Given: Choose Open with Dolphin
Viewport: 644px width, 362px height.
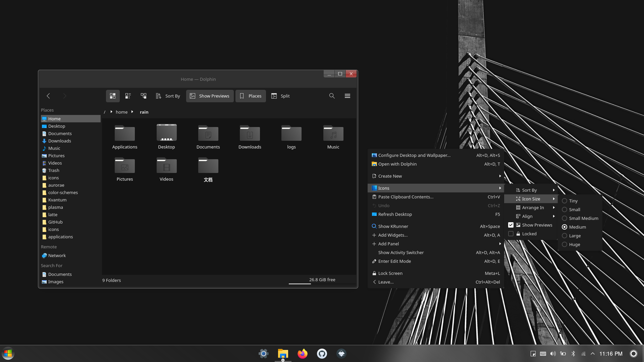Looking at the screenshot, I should point(436,164).
